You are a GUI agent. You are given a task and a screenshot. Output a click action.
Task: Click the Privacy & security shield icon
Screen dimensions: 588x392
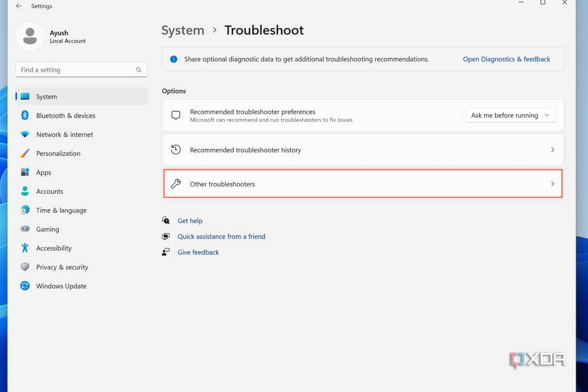25,267
